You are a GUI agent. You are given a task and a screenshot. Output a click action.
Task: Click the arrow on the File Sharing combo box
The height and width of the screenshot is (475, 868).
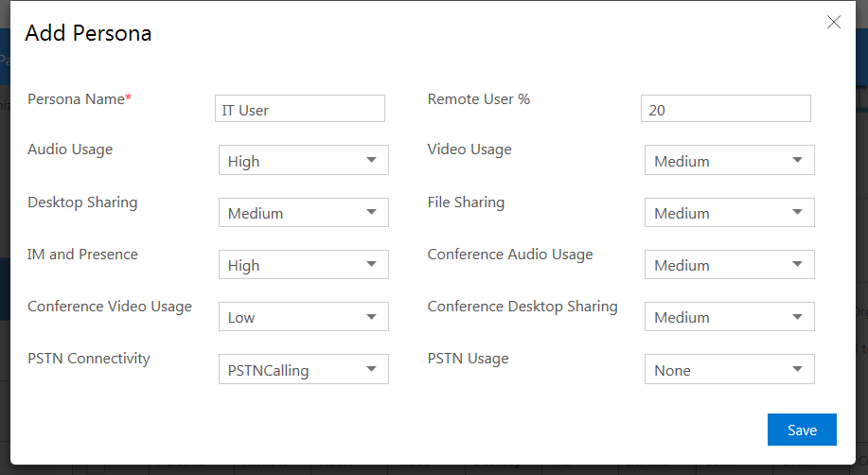[797, 213]
